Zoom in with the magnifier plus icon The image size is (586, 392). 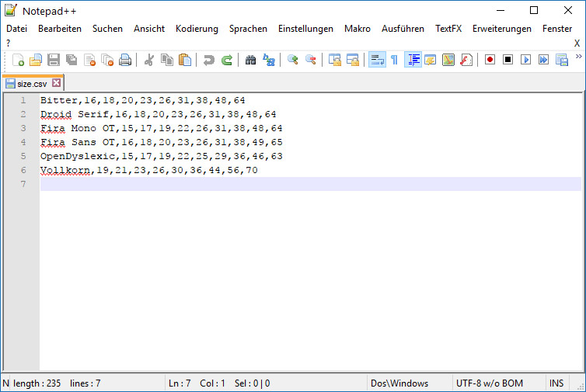coord(293,60)
